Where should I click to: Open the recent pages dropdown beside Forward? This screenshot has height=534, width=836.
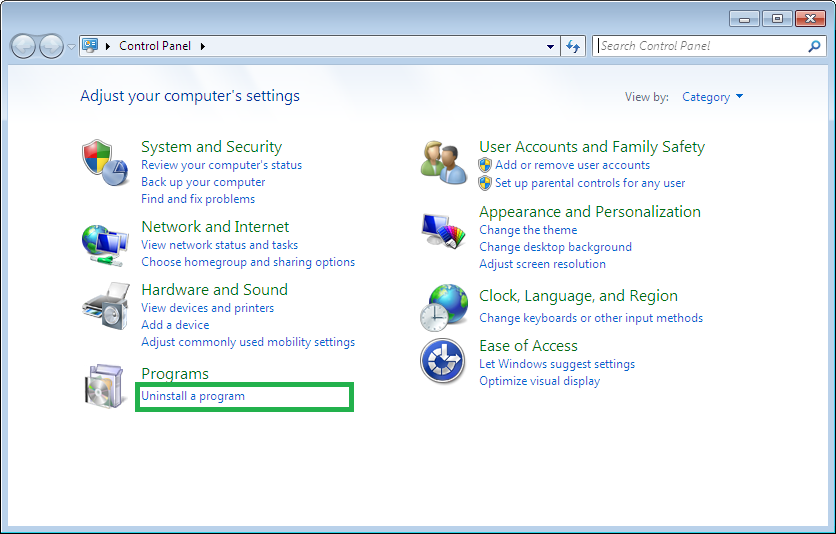(71, 47)
